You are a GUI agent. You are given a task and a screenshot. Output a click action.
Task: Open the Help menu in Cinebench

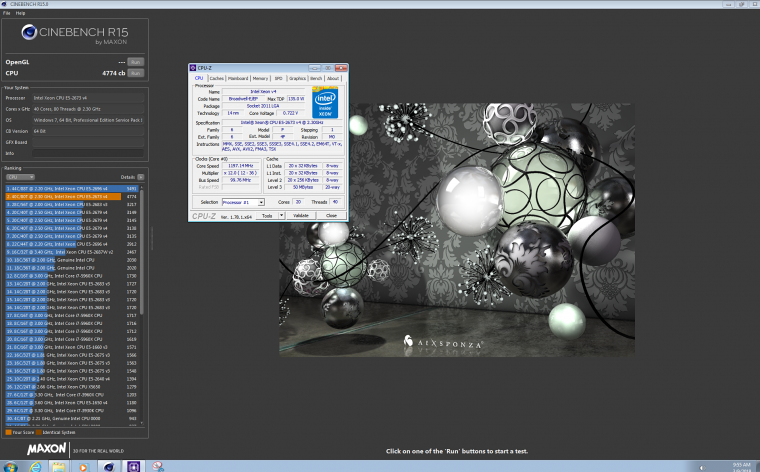[x=20, y=13]
